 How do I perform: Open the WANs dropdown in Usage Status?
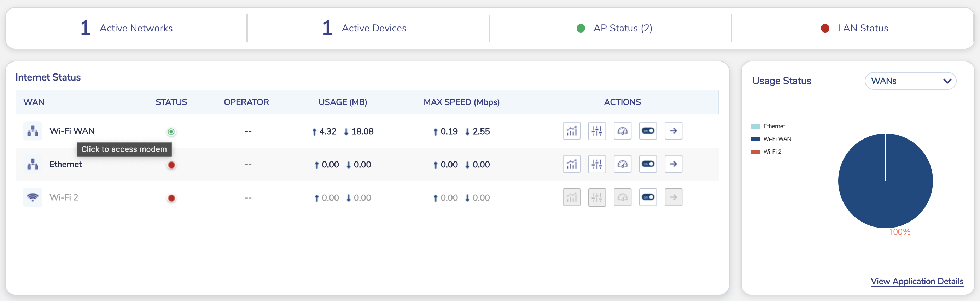click(910, 81)
